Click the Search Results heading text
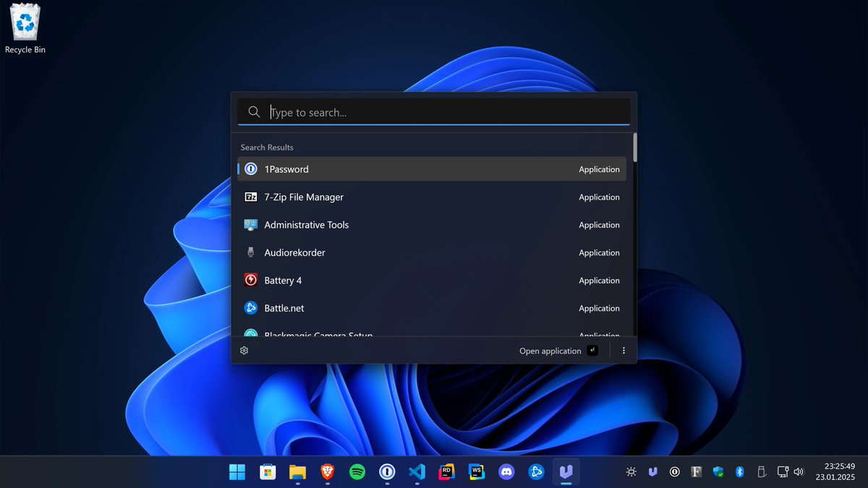The width and height of the screenshot is (868, 488). point(267,147)
